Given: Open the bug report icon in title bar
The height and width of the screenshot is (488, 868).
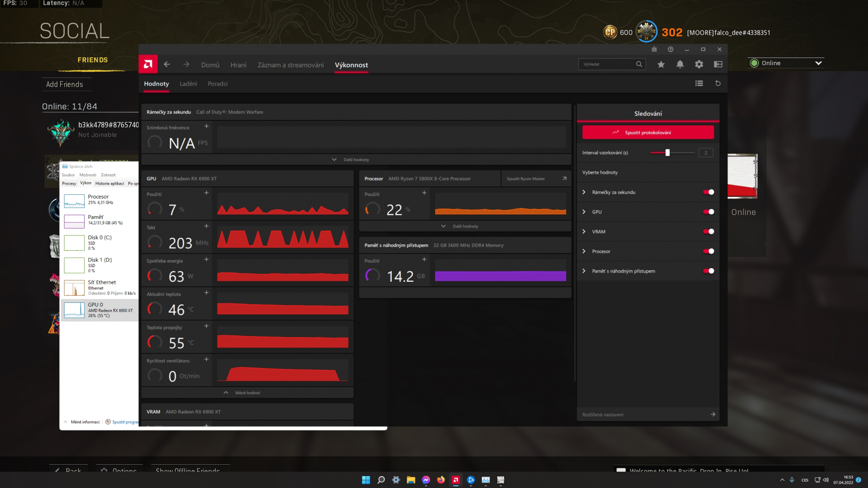Looking at the screenshot, I should coord(654,49).
